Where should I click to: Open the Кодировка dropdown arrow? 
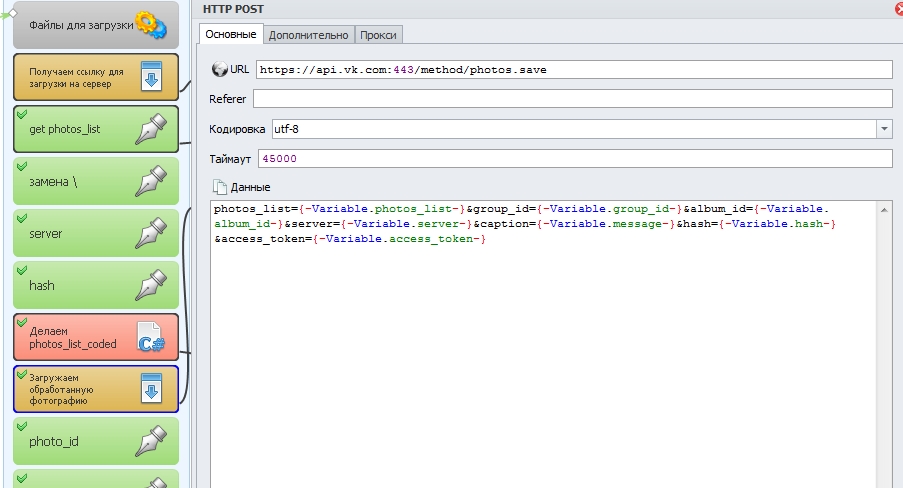coord(883,129)
